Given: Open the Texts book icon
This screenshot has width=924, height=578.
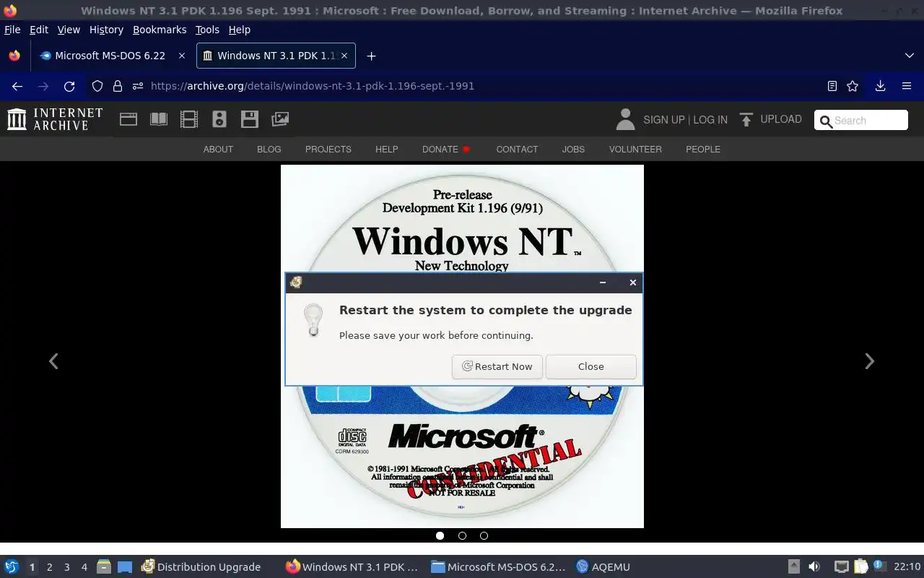Looking at the screenshot, I should coord(159,119).
